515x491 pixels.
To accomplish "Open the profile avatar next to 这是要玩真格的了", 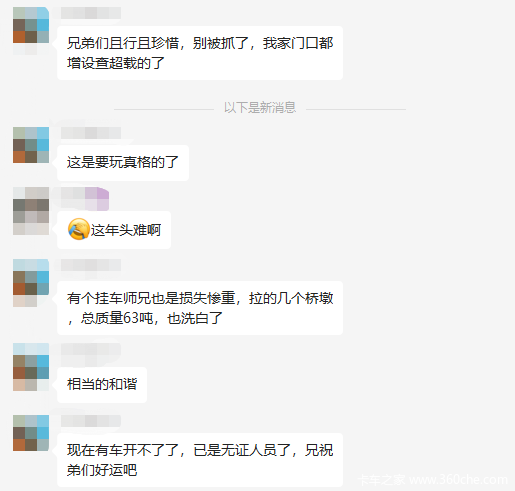I will tap(31, 145).
